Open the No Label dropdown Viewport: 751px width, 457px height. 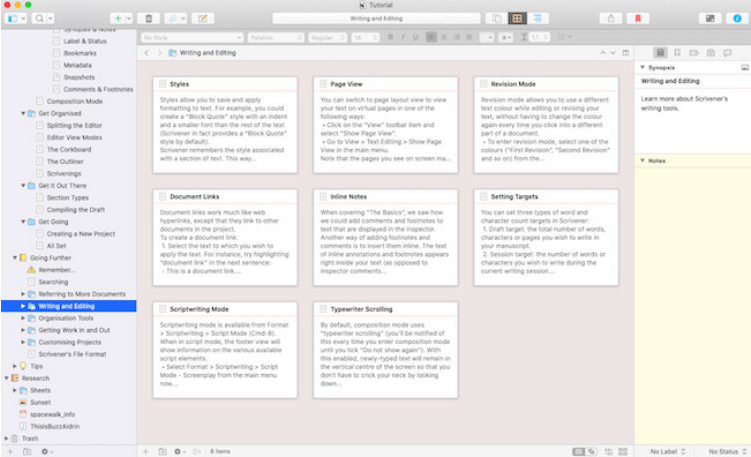point(664,451)
